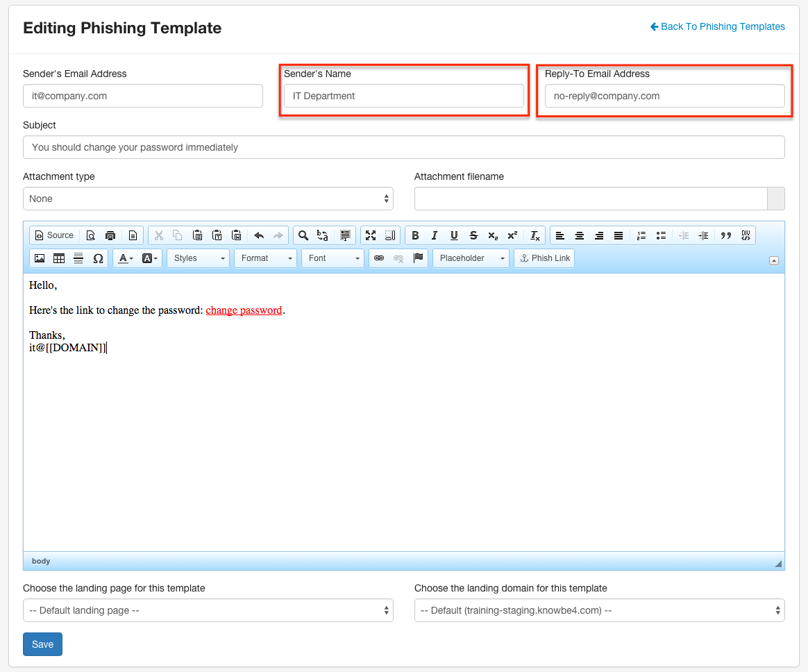The height and width of the screenshot is (672, 808).
Task: Insert a table using the table icon
Action: pos(59,258)
